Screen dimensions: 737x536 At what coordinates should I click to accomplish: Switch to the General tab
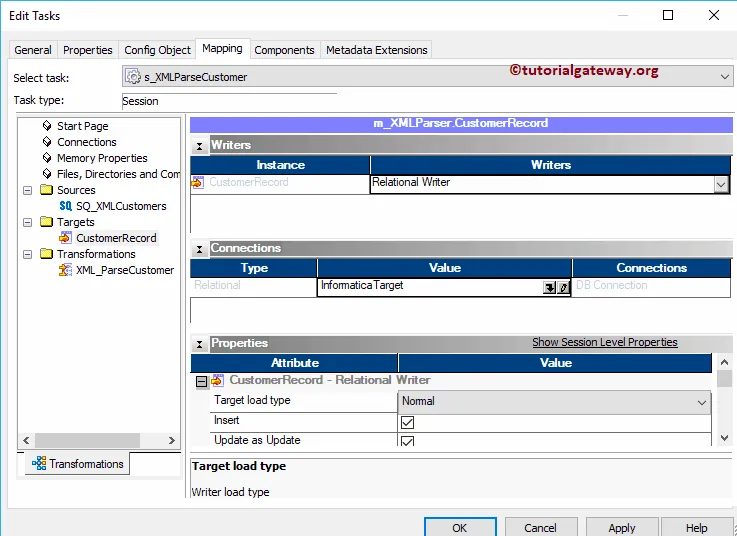33,50
